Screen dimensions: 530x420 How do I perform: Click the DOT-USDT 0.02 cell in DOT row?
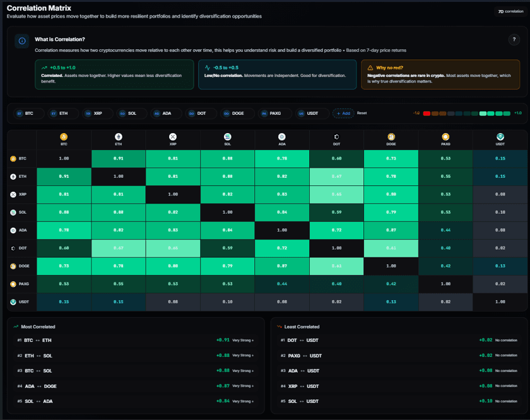(500, 248)
